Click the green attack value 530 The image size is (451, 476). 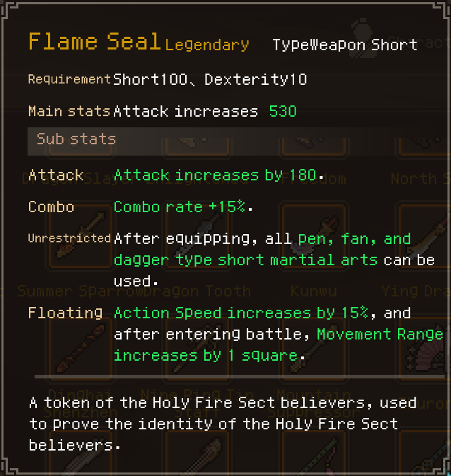pos(283,112)
